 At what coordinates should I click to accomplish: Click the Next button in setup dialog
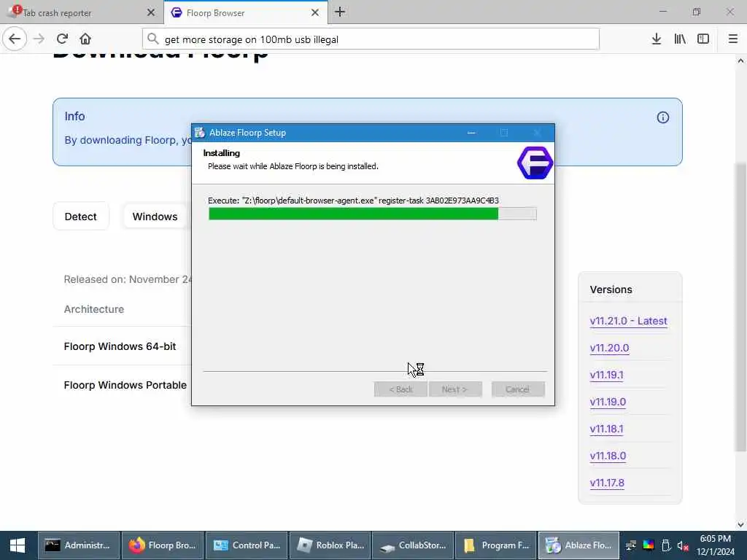455,389
